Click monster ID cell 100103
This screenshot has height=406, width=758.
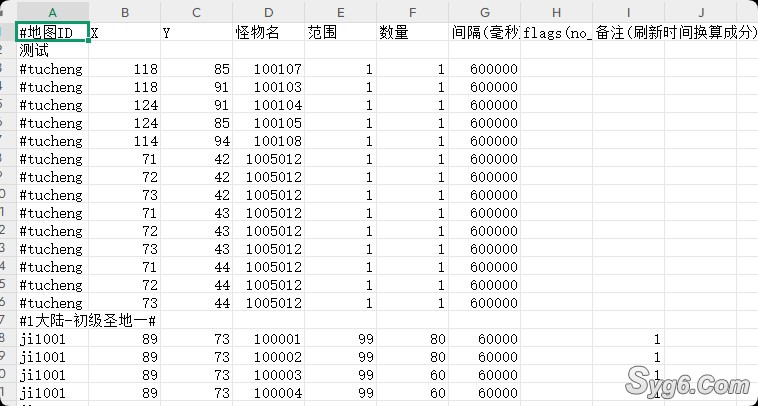coord(268,87)
